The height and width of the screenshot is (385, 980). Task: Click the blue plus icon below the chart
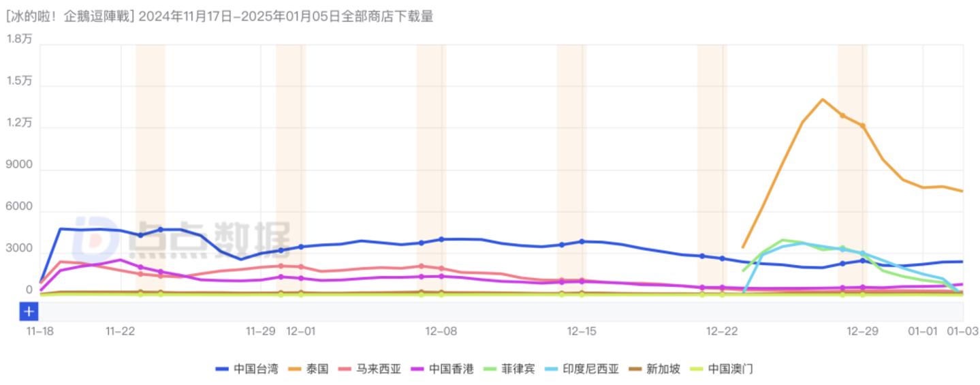tap(29, 312)
